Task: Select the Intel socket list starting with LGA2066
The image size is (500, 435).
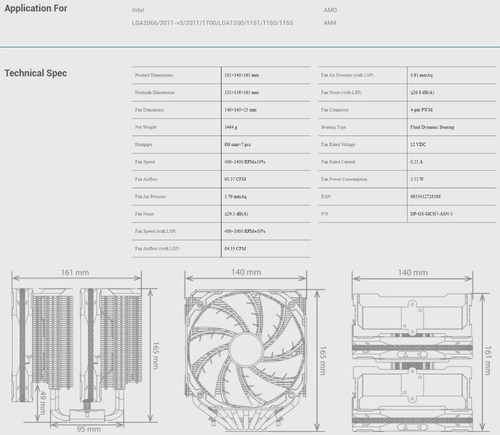Action: click(212, 23)
